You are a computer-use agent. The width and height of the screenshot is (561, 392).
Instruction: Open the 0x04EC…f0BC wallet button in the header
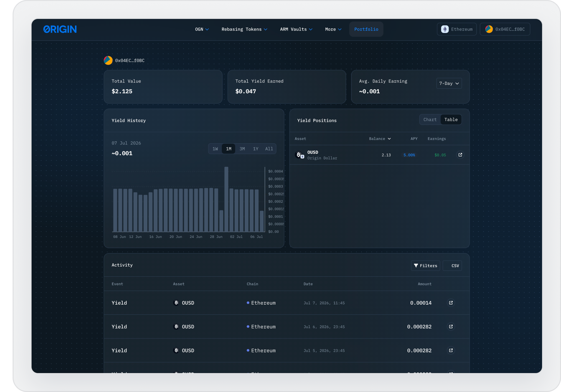[x=505, y=29]
